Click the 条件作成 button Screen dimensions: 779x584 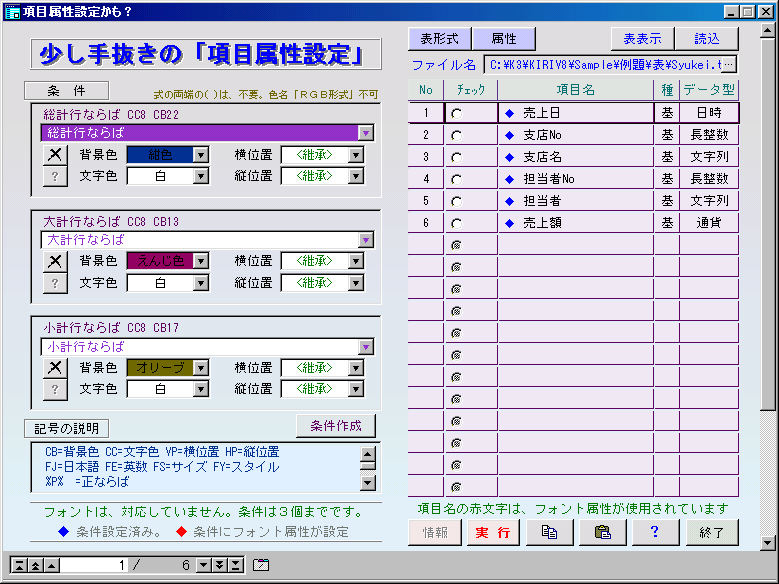click(335, 425)
